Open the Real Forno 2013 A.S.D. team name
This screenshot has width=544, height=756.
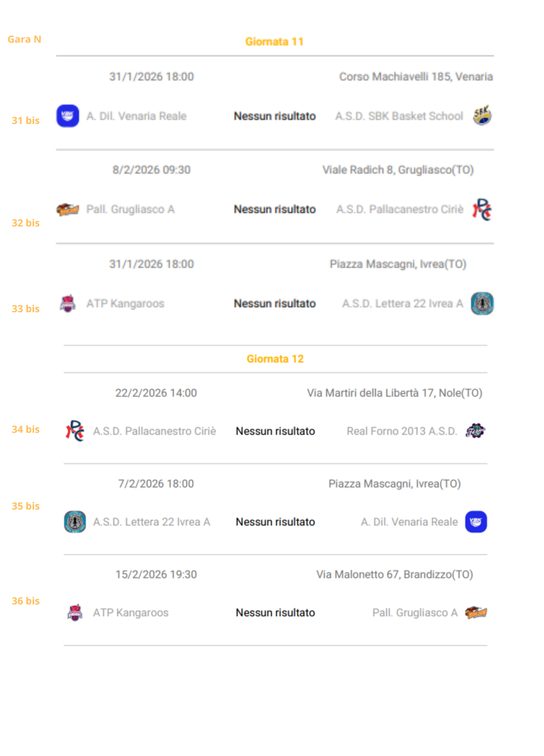click(x=402, y=431)
